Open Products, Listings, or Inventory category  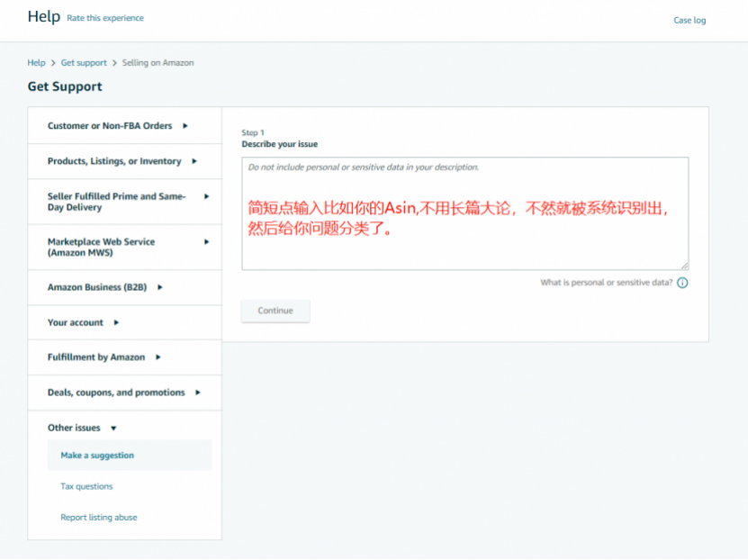click(114, 161)
